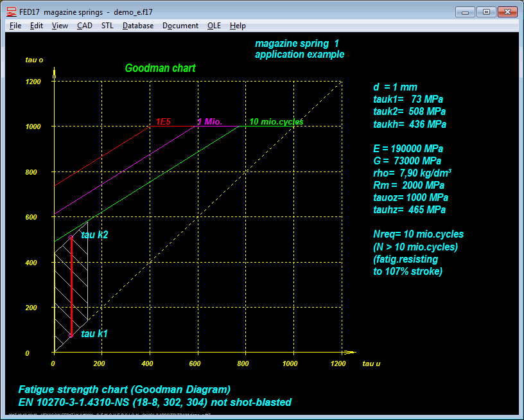
Task: Maximize the FED17 window
Action: 486,12
